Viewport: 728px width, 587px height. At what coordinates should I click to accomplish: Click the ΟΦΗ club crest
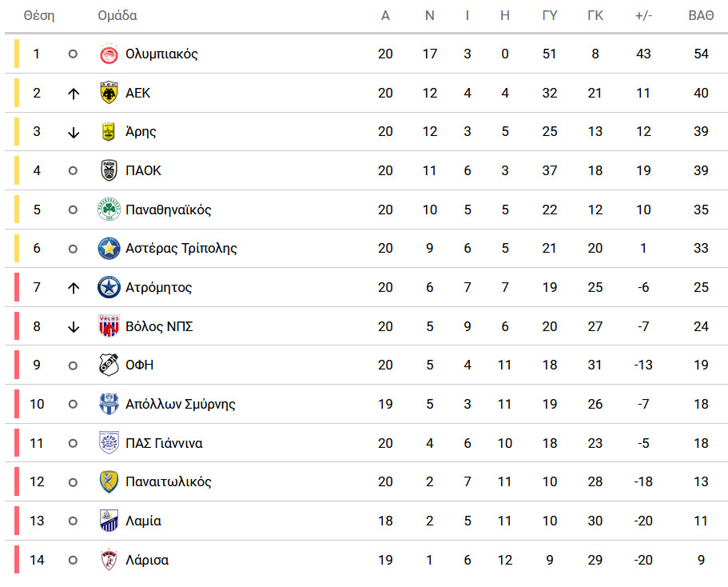[x=109, y=365]
